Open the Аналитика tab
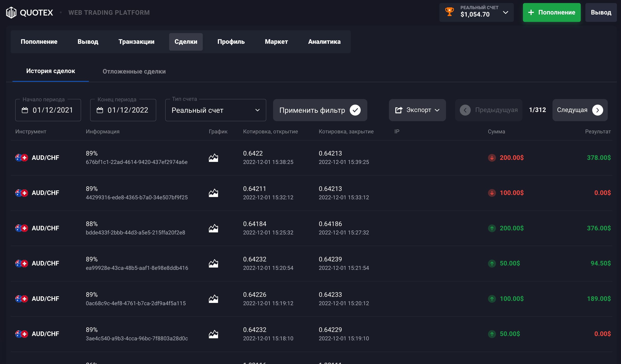The width and height of the screenshot is (621, 364). 324,42
